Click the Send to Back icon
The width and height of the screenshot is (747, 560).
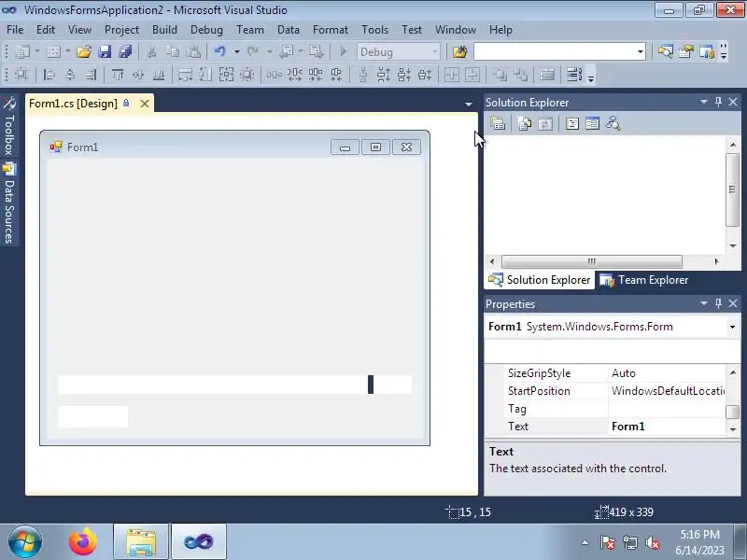point(521,75)
